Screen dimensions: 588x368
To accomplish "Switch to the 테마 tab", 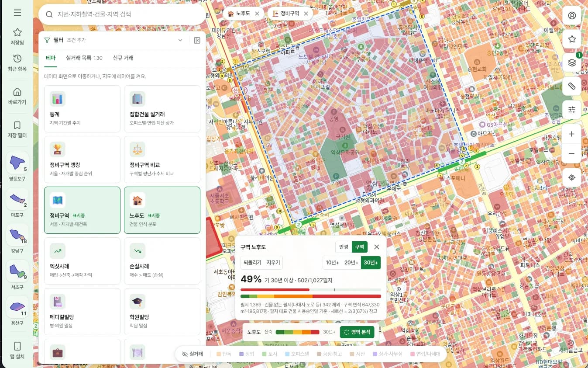I will click(51, 58).
